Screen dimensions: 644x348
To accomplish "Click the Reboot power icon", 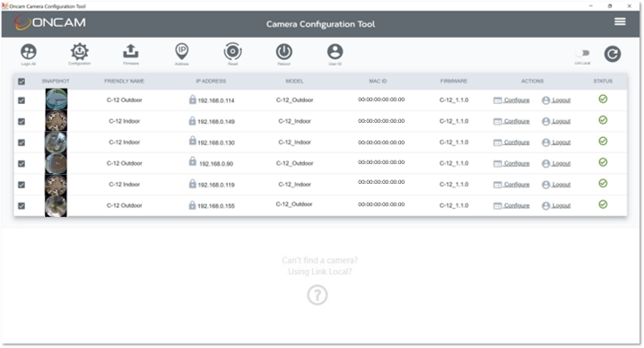I will click(283, 52).
